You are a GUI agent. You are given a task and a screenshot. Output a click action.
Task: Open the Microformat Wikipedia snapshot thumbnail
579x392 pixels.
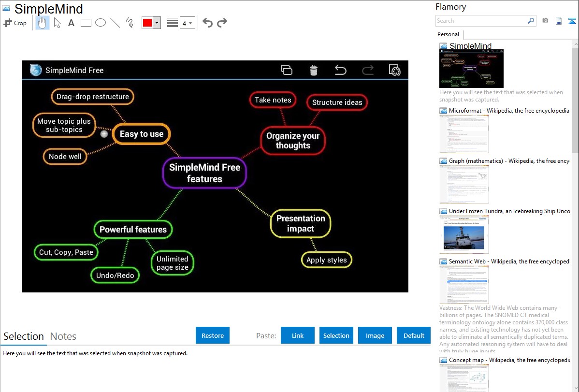464,134
